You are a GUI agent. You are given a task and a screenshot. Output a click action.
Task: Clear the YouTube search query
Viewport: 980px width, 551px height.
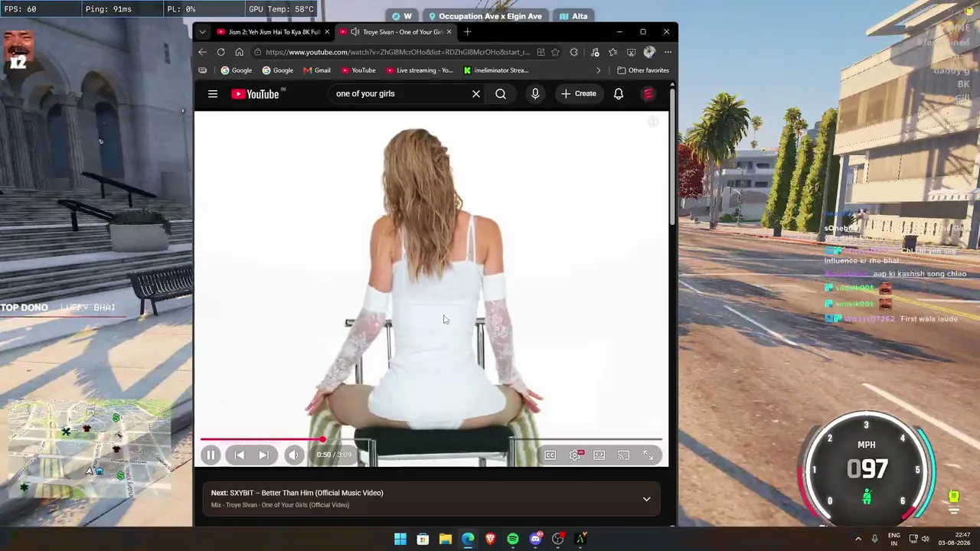click(476, 94)
